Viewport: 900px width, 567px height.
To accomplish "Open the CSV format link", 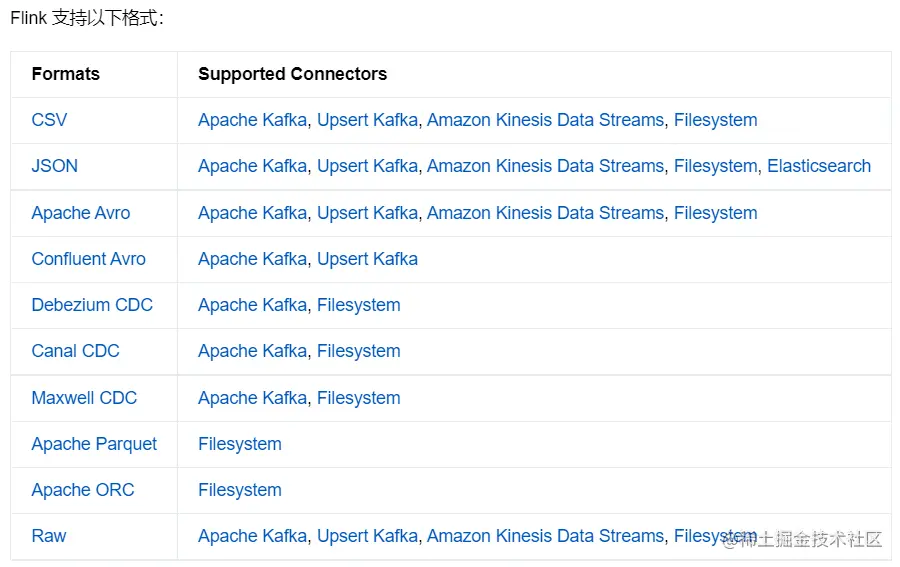I will point(49,120).
